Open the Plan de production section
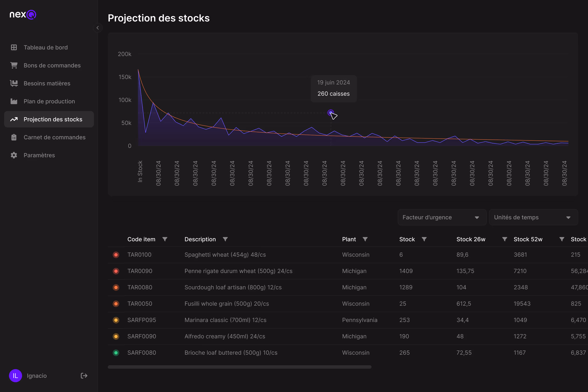Viewport: 588px width, 392px height. 49,101
